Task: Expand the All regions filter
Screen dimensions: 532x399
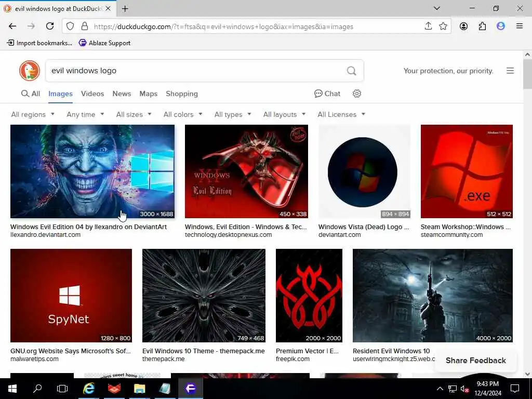Action: click(33, 114)
